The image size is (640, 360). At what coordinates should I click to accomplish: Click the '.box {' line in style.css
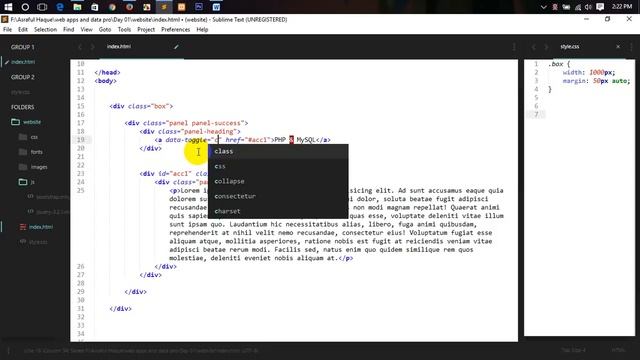click(x=559, y=64)
